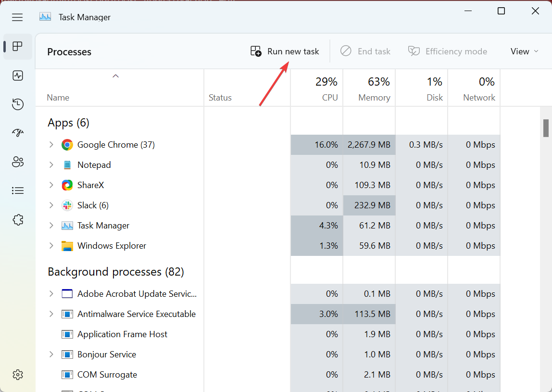Click the COM Surrogate icon

67,375
